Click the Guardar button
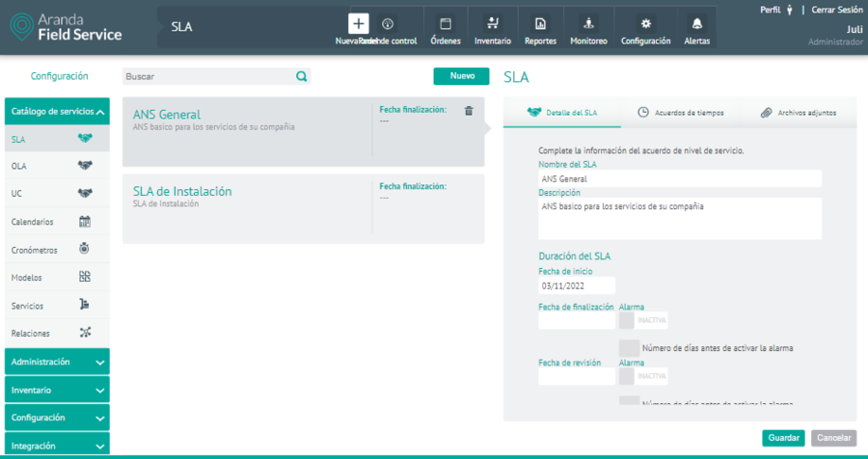 783,438
